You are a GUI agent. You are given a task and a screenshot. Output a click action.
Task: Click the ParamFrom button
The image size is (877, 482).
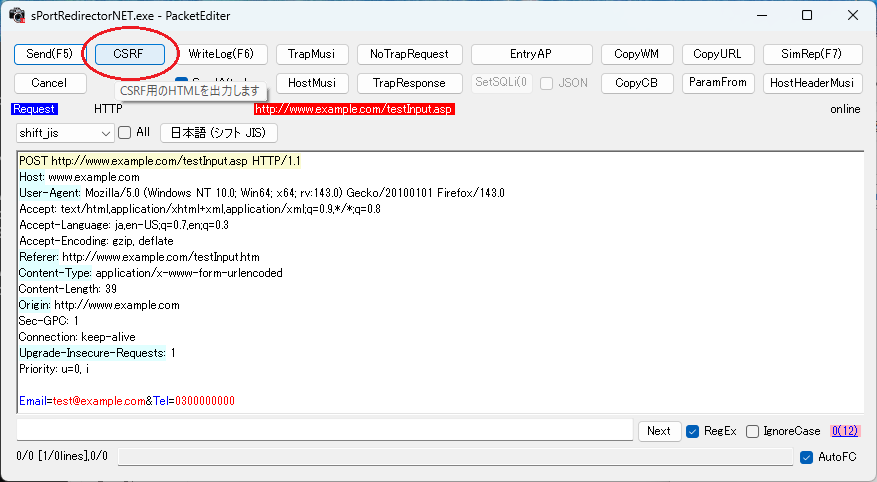pos(718,83)
